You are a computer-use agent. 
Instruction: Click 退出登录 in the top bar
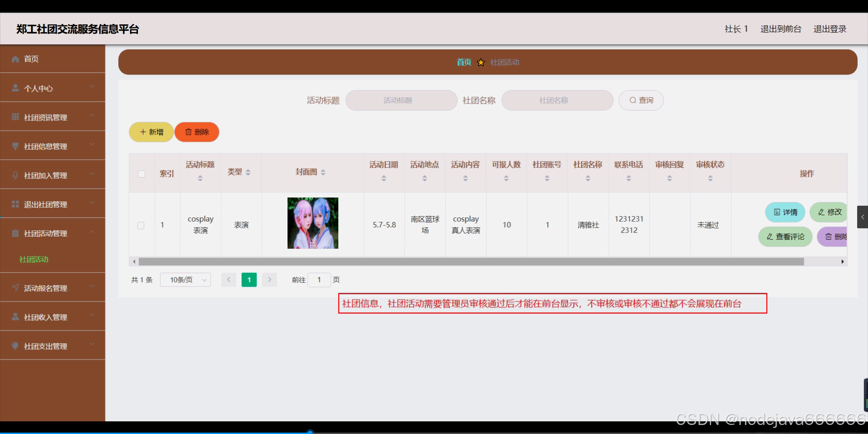830,29
